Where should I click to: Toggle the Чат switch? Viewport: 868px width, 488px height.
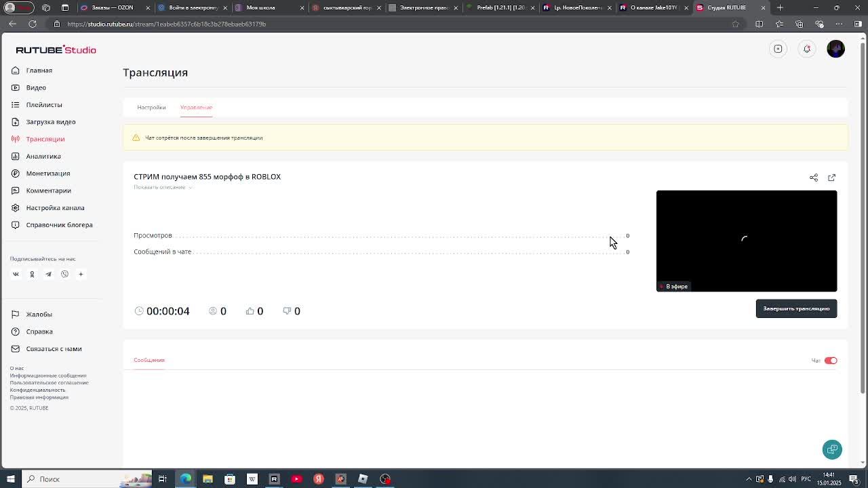[831, 361]
